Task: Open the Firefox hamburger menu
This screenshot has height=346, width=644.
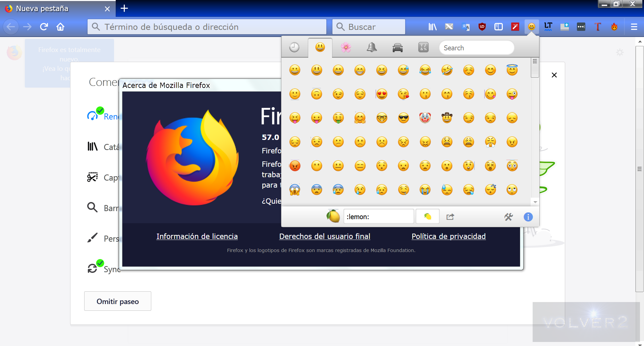Action: coord(634,27)
